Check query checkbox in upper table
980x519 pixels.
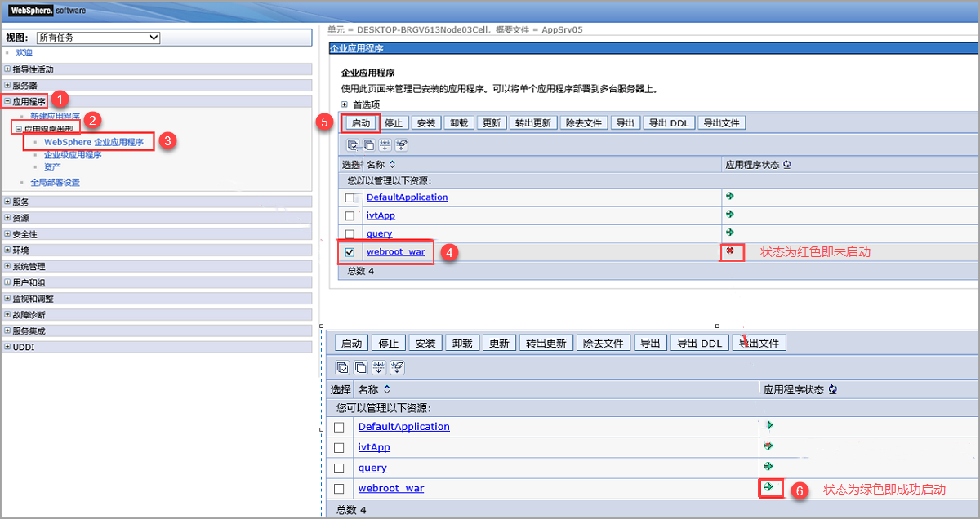[350, 234]
